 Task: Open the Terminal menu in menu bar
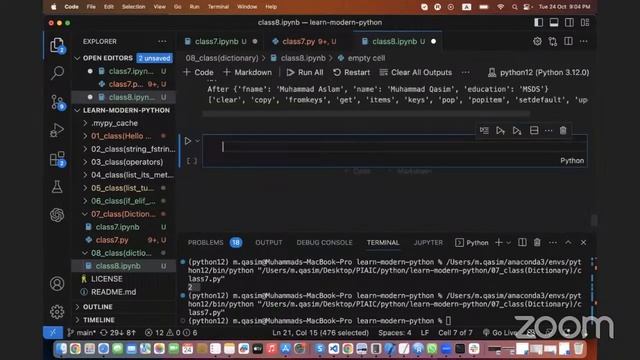(x=218, y=7)
